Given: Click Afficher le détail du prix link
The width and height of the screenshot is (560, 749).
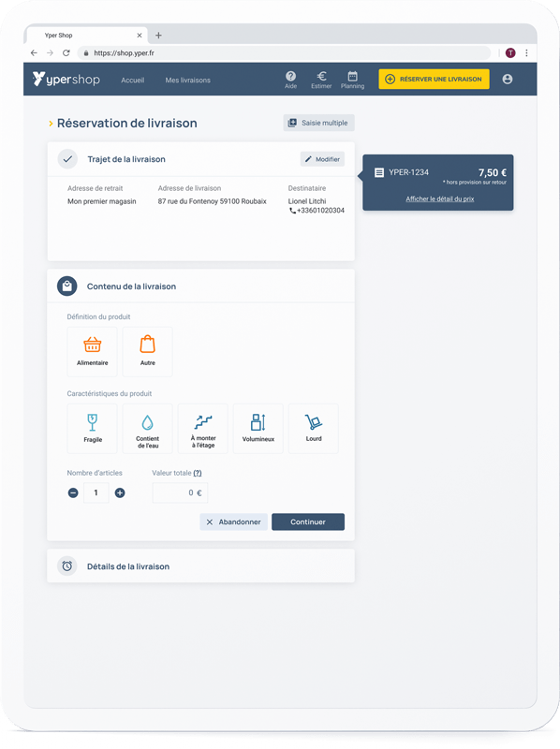Looking at the screenshot, I should click(x=440, y=198).
